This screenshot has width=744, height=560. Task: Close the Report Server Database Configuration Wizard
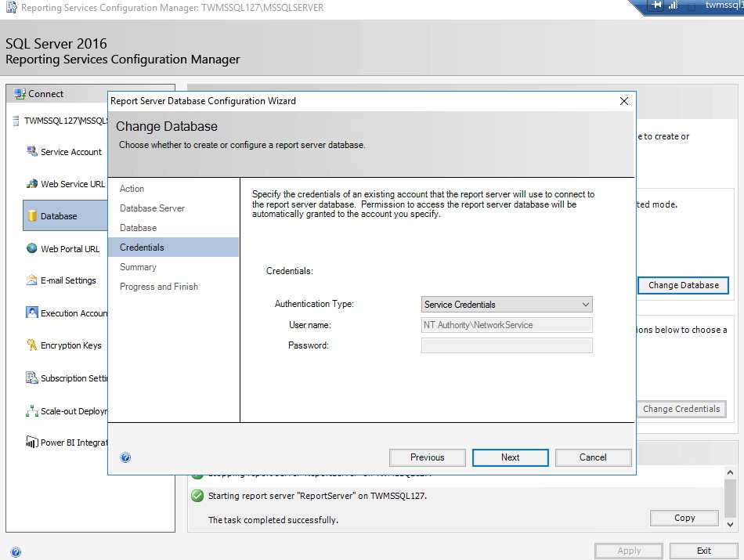click(624, 101)
